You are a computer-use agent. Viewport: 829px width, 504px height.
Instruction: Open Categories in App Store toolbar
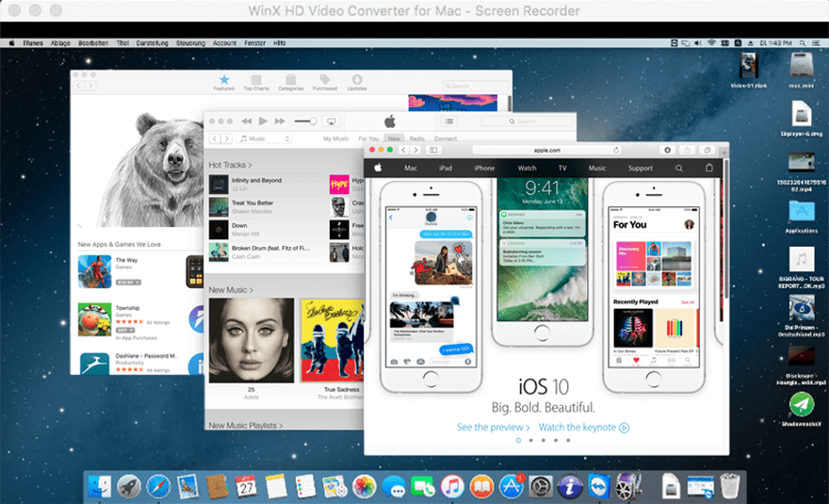click(x=290, y=83)
